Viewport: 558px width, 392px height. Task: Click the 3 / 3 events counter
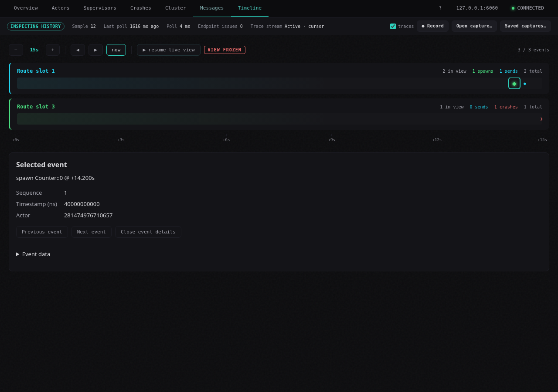click(534, 50)
